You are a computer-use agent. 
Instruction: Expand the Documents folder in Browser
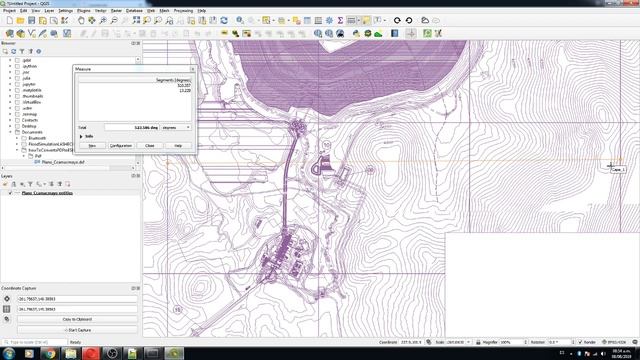[x=10, y=132]
